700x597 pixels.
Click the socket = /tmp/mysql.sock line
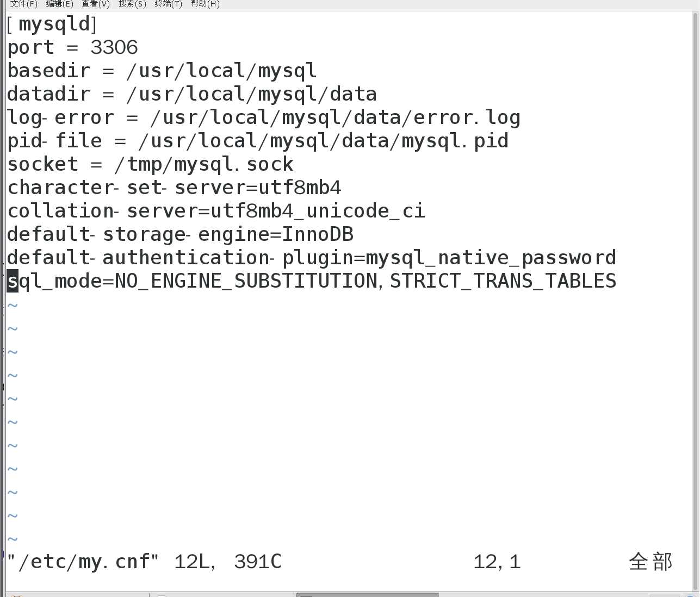click(150, 164)
